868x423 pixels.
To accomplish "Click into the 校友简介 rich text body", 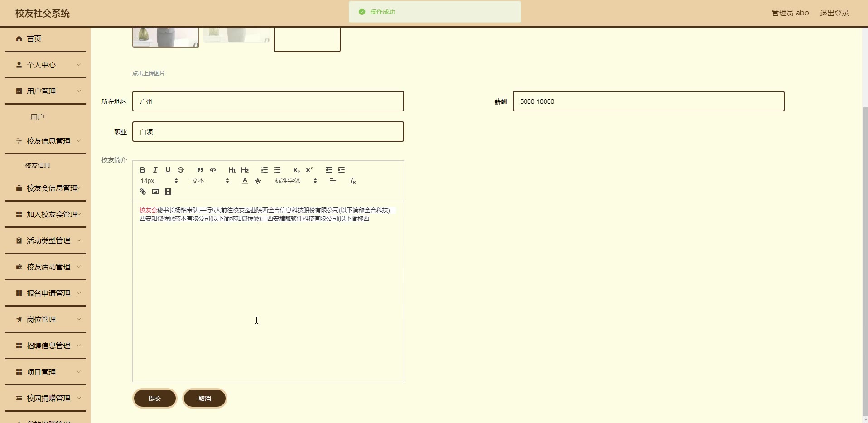I will (x=268, y=292).
